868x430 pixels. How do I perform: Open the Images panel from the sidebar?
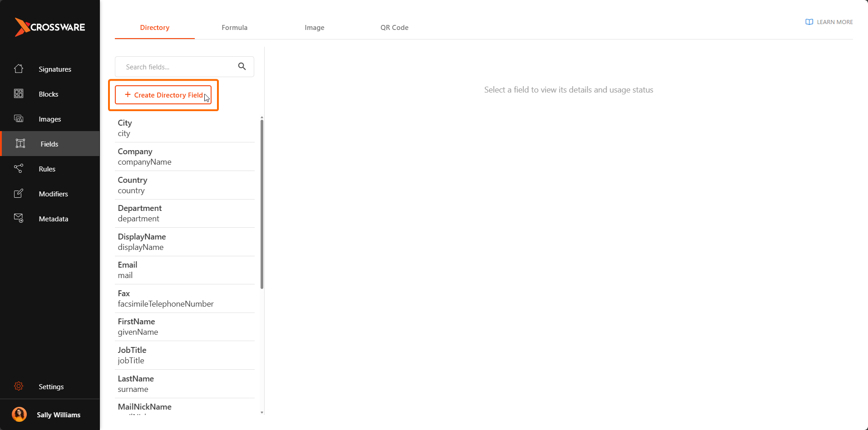click(50, 119)
